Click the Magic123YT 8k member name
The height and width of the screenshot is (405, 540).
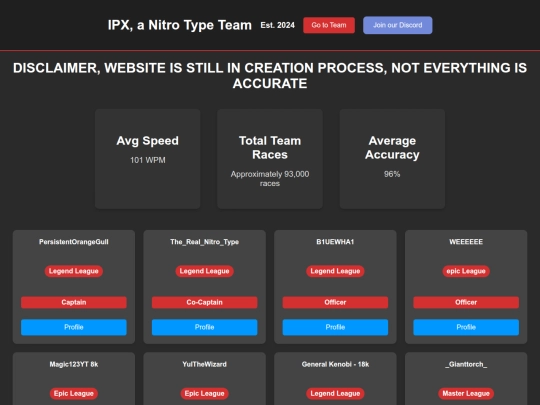[74, 364]
